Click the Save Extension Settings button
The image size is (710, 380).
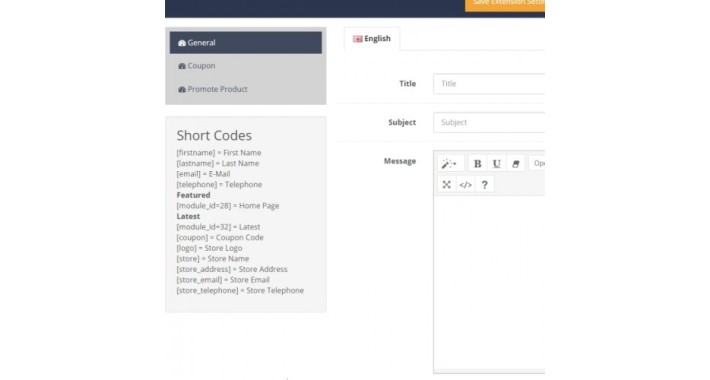coord(505,4)
